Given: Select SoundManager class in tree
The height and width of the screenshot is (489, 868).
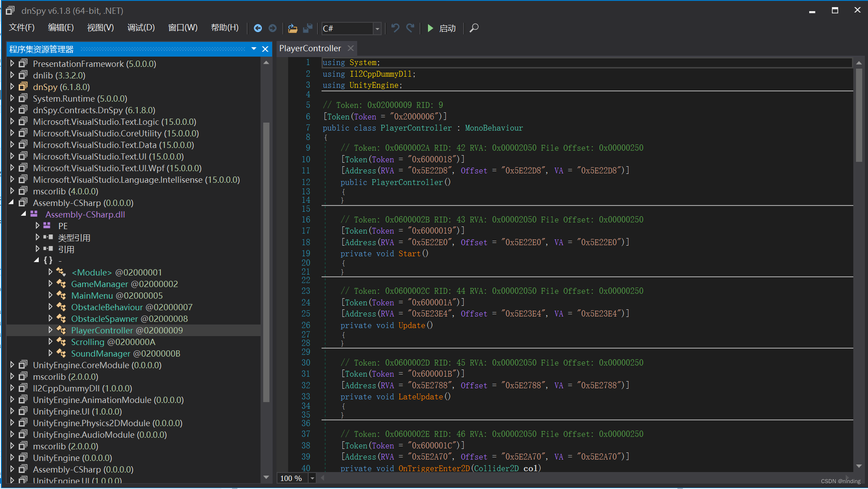Looking at the screenshot, I should point(101,353).
